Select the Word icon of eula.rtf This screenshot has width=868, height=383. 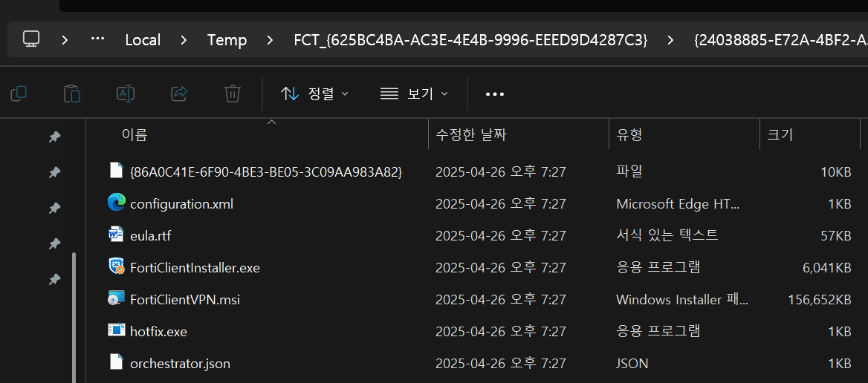pyautogui.click(x=116, y=235)
